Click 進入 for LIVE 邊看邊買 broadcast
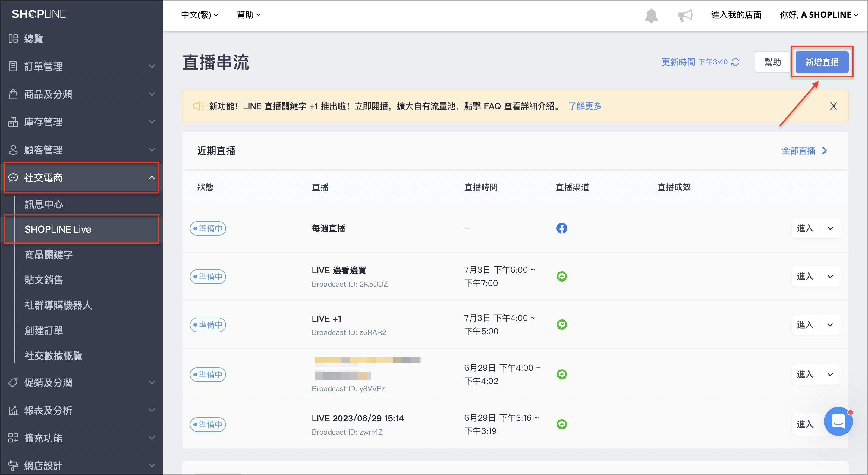Image resolution: width=868 pixels, height=475 pixels. 805,277
